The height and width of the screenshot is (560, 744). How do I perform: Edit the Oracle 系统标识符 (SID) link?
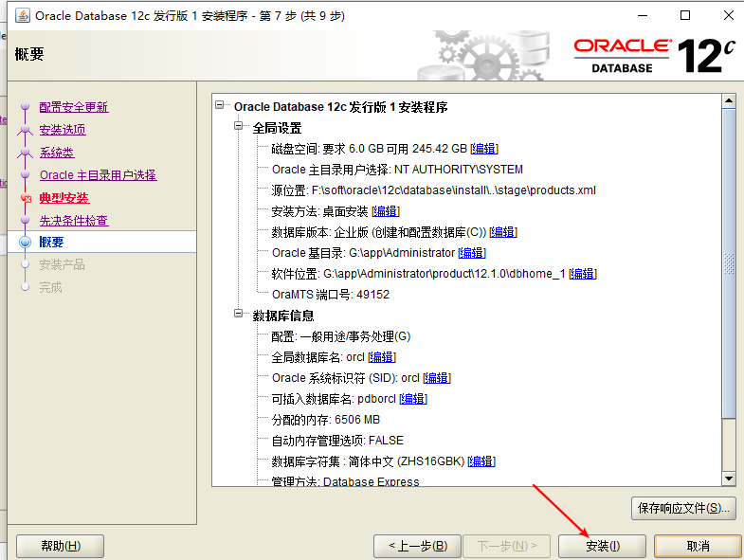pyautogui.click(x=437, y=378)
